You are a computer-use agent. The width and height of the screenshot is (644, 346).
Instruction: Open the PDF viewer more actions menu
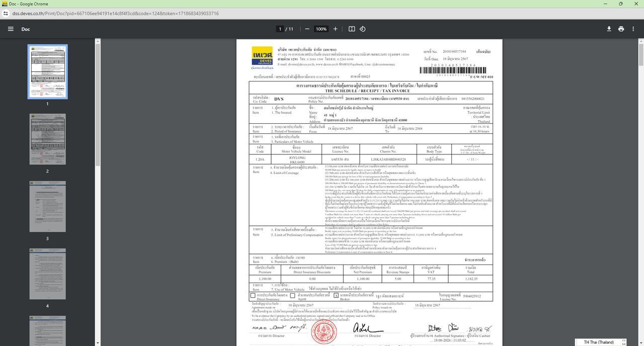[633, 29]
